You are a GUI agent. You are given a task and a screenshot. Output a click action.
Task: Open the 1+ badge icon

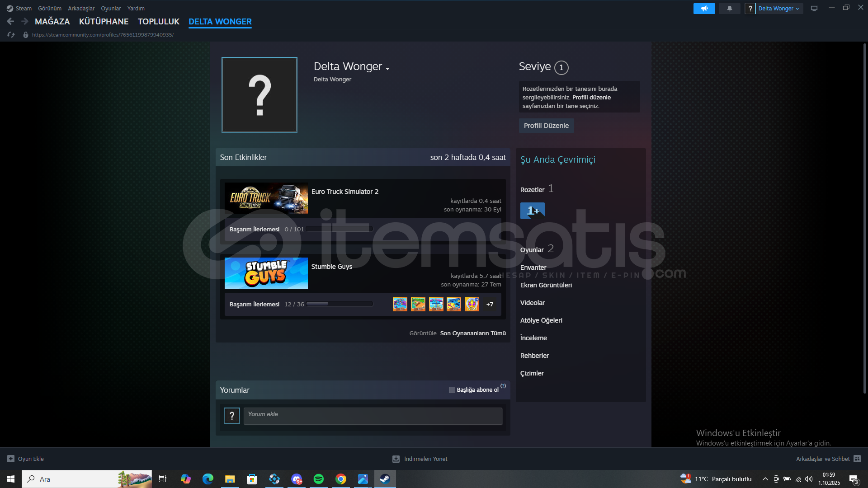click(x=532, y=211)
